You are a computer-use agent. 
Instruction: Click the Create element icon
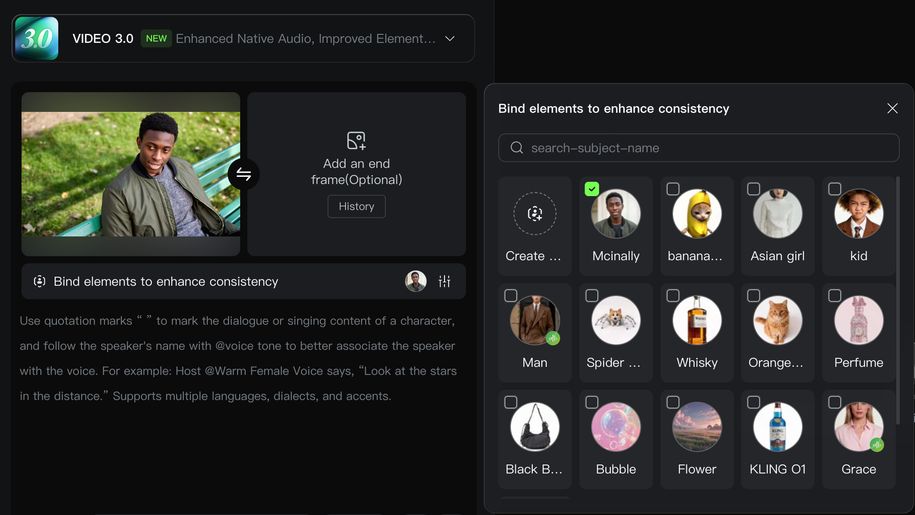(535, 214)
